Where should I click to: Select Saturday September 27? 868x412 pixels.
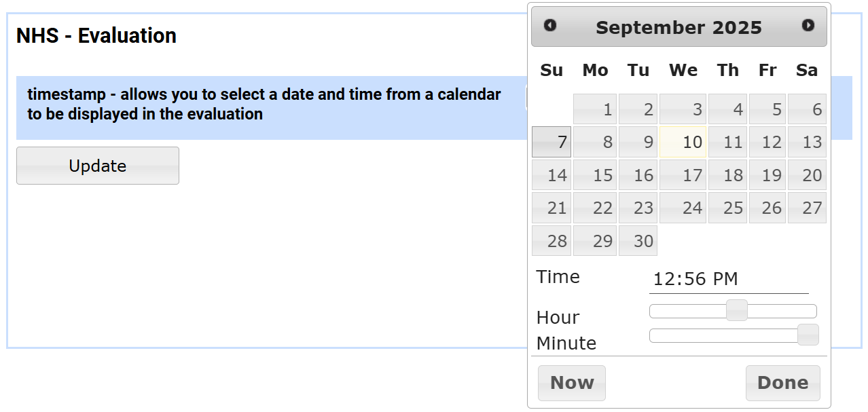click(807, 208)
